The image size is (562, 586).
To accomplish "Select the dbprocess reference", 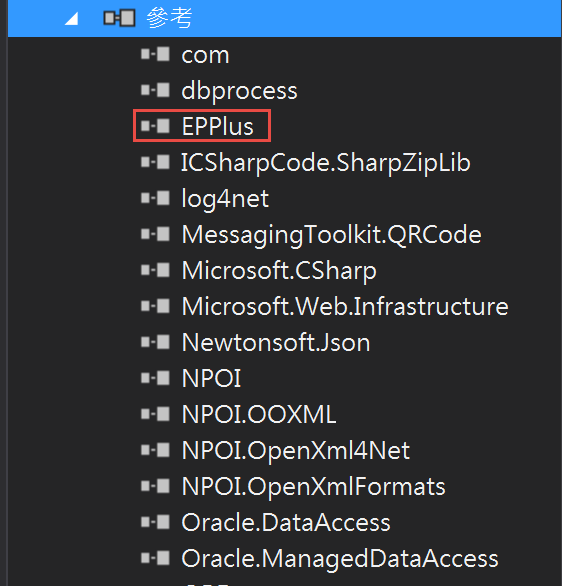I will [x=239, y=91].
